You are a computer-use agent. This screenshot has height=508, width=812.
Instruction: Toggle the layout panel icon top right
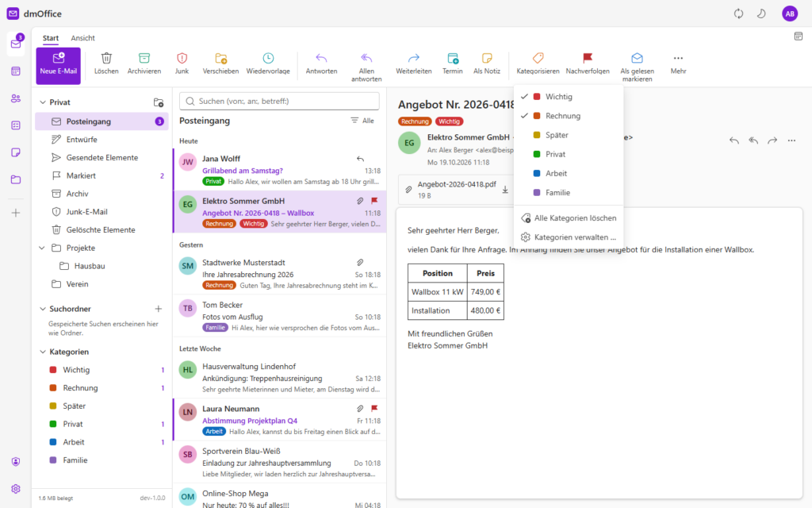798,37
